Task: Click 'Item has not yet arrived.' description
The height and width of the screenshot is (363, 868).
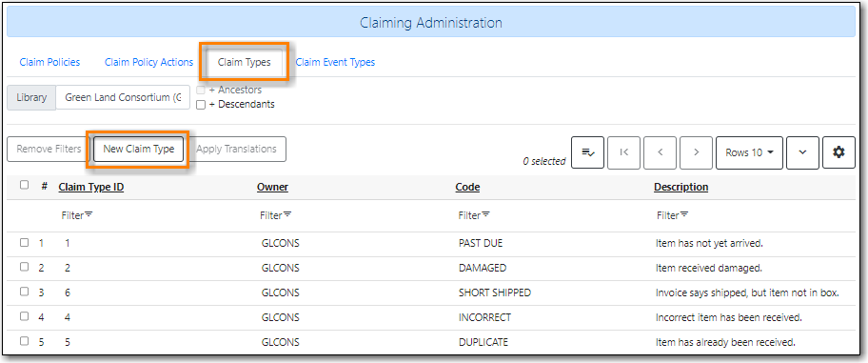Action: pos(710,243)
